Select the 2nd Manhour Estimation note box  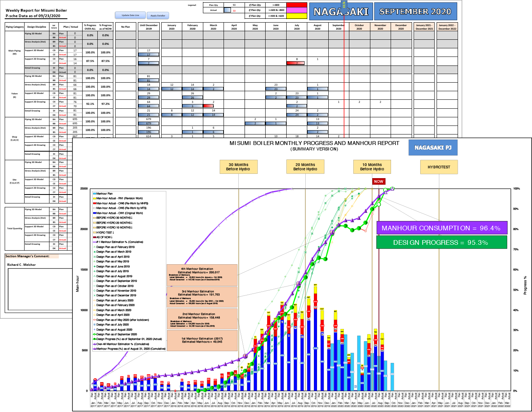click(x=202, y=319)
